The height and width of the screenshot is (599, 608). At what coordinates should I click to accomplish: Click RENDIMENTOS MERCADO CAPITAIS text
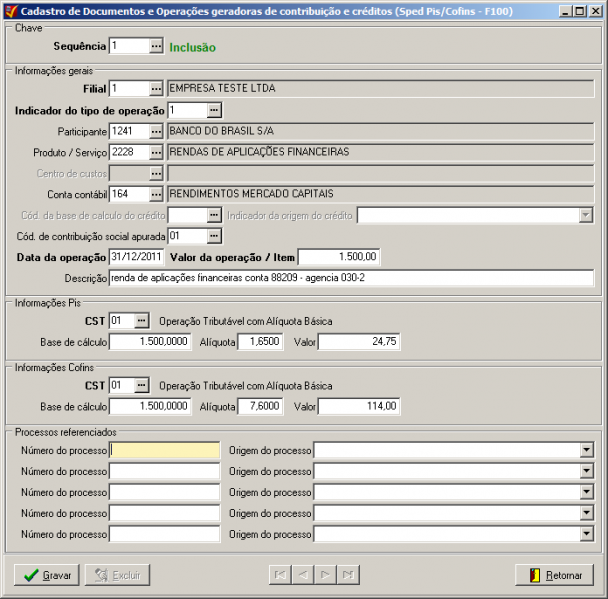tap(251, 194)
